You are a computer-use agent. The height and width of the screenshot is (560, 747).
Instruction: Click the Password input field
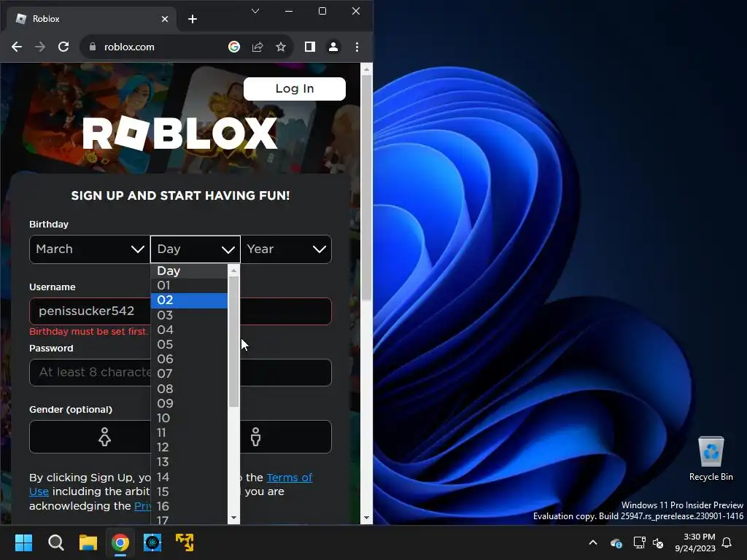point(180,373)
